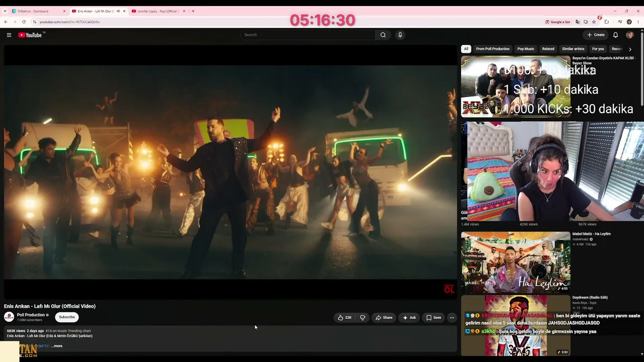
Task: Open the YouTube account avatar menu
Action: pos(629,35)
